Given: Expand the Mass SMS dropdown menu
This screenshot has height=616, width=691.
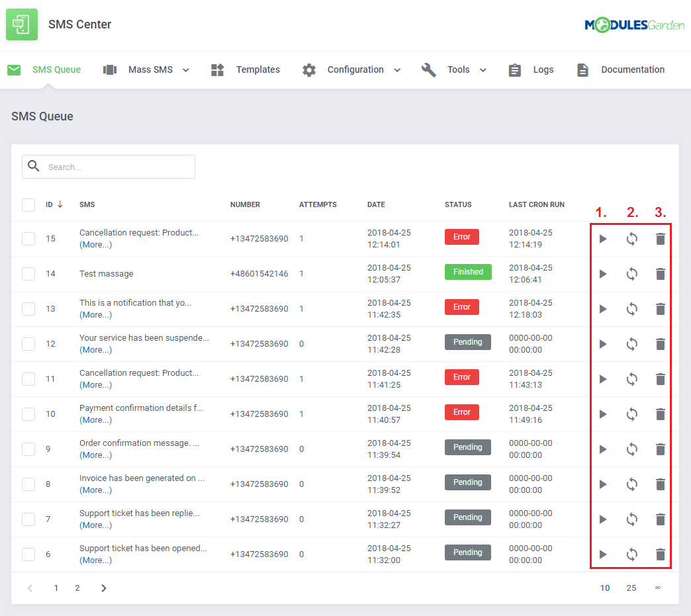Looking at the screenshot, I should 146,69.
